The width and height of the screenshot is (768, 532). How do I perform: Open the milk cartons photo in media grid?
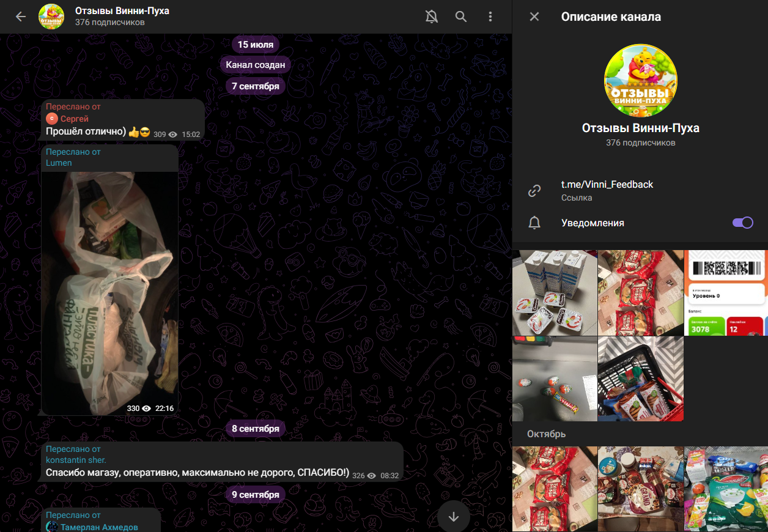click(x=555, y=292)
